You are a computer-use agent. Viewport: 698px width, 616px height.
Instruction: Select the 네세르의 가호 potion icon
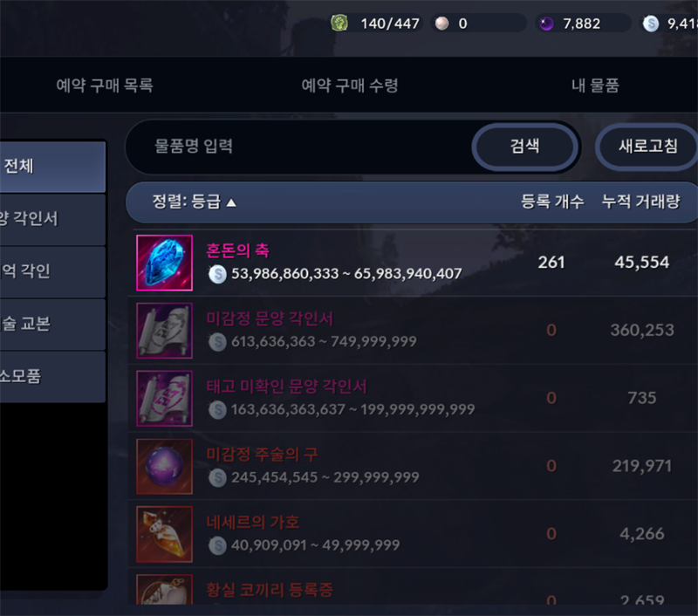tap(164, 534)
